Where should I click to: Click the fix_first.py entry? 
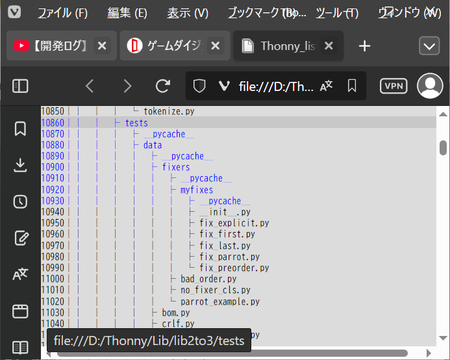tap(227, 234)
